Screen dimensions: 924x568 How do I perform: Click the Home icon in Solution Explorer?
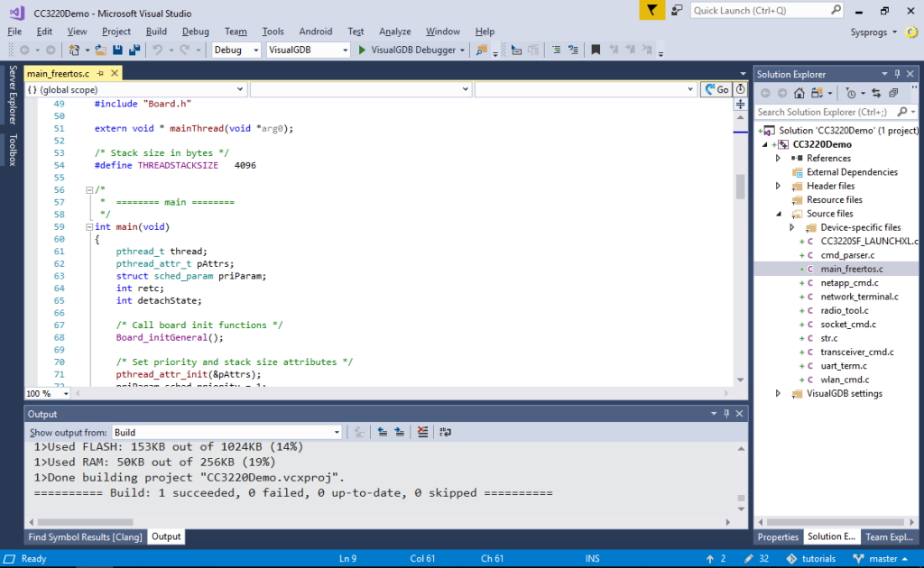799,92
